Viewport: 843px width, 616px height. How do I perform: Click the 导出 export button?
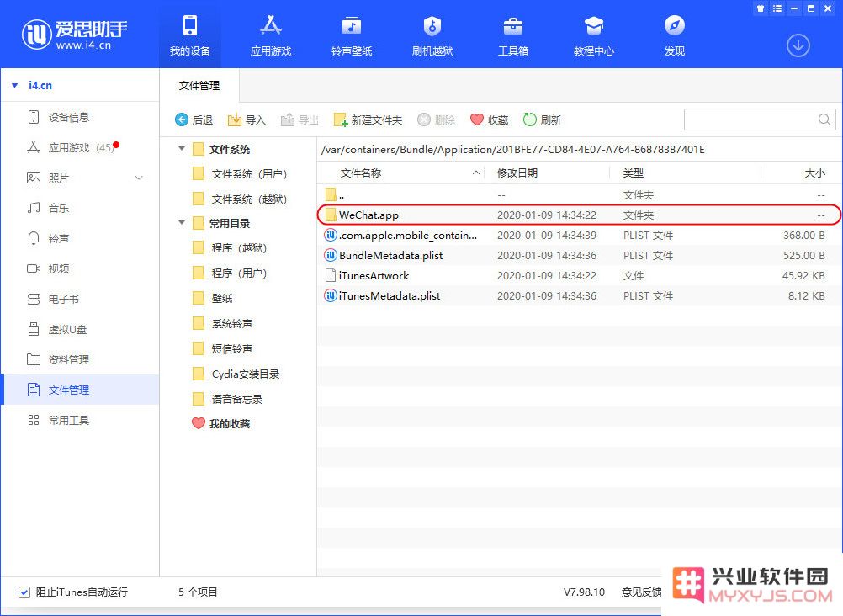coord(300,119)
